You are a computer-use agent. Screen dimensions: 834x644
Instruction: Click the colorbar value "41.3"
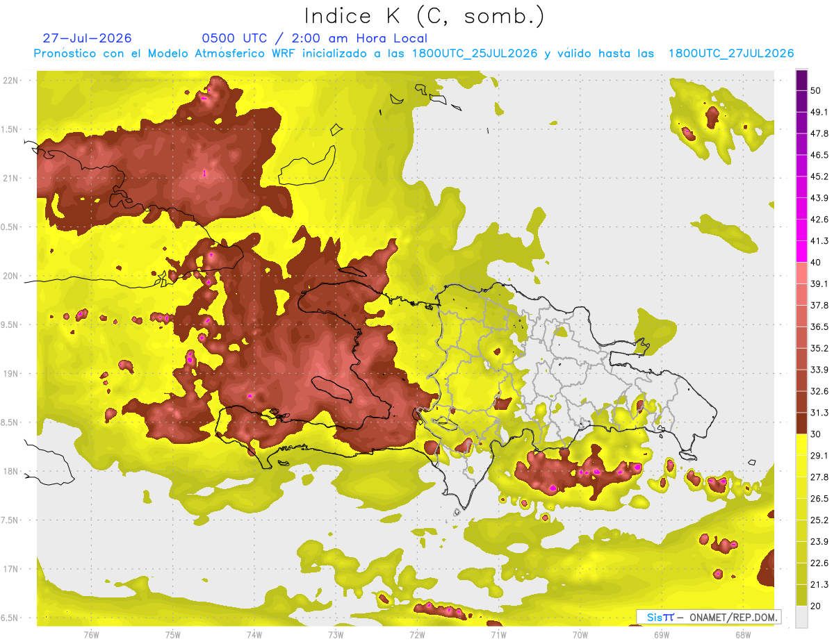click(819, 241)
